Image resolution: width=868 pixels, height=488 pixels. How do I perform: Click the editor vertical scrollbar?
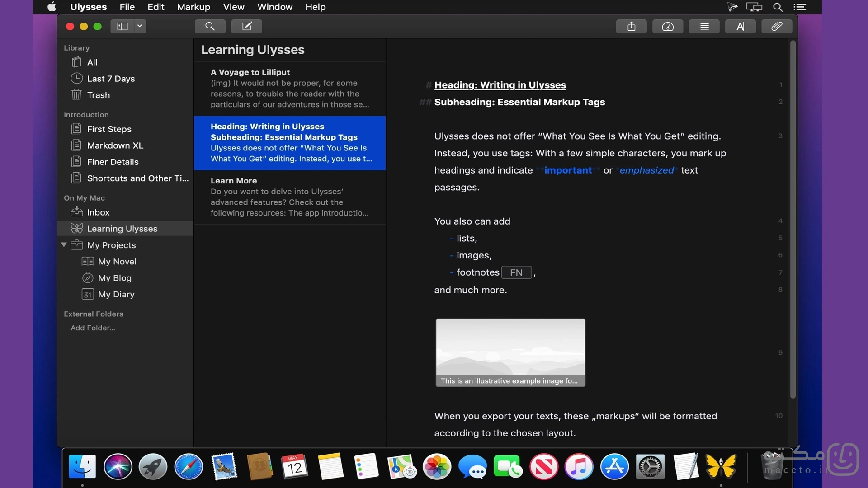(793, 220)
